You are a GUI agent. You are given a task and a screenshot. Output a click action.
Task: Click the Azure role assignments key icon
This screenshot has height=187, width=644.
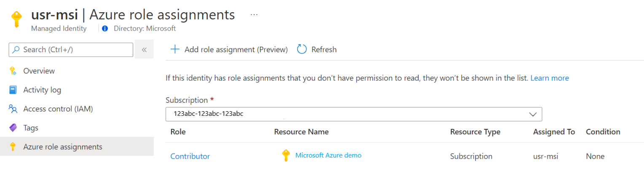13,147
